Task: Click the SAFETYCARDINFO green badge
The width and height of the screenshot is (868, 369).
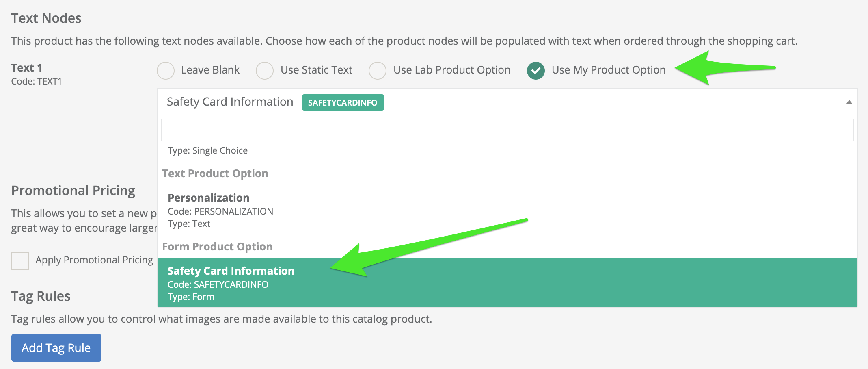Action: click(343, 102)
